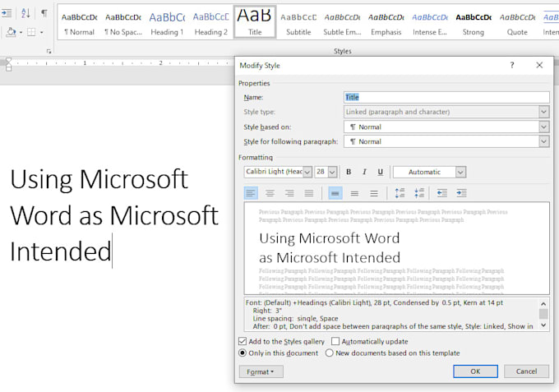
Task: Click Increase Paragraph Spacing icon
Action: coord(400,193)
